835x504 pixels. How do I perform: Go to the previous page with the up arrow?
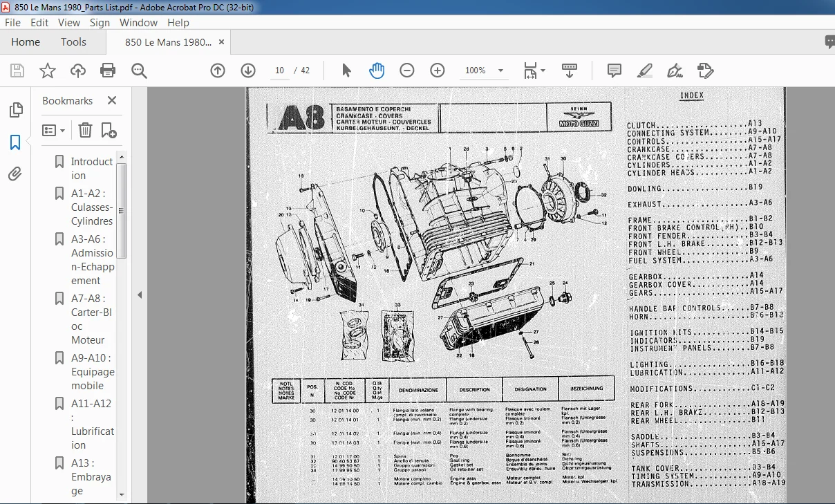pos(218,71)
